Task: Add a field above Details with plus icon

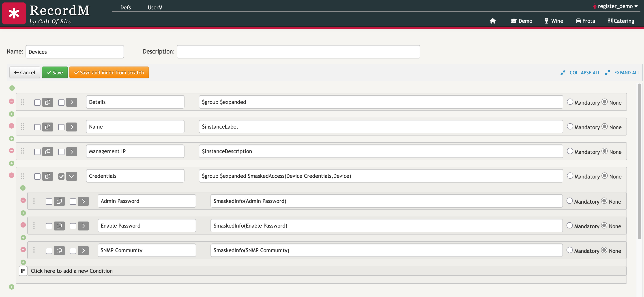Action: 12,88
